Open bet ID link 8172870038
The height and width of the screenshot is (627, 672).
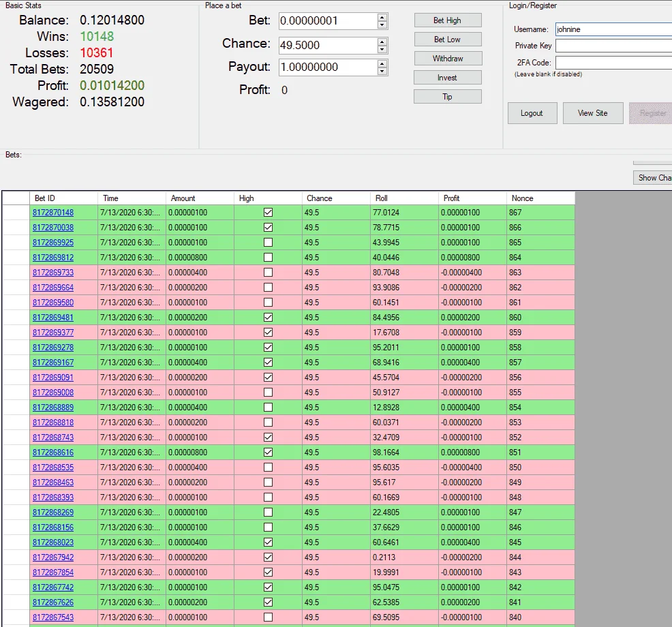pyautogui.click(x=53, y=228)
